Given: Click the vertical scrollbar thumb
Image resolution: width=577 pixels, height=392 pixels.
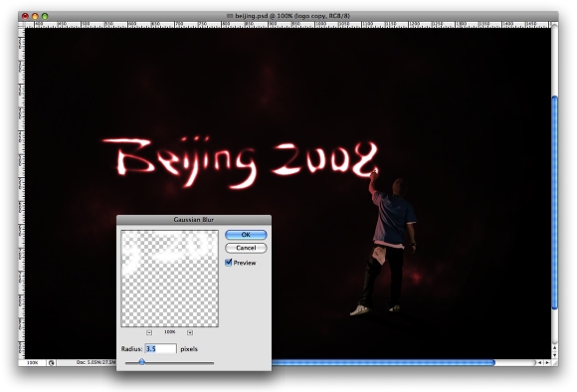Looking at the screenshot, I should point(554,202).
